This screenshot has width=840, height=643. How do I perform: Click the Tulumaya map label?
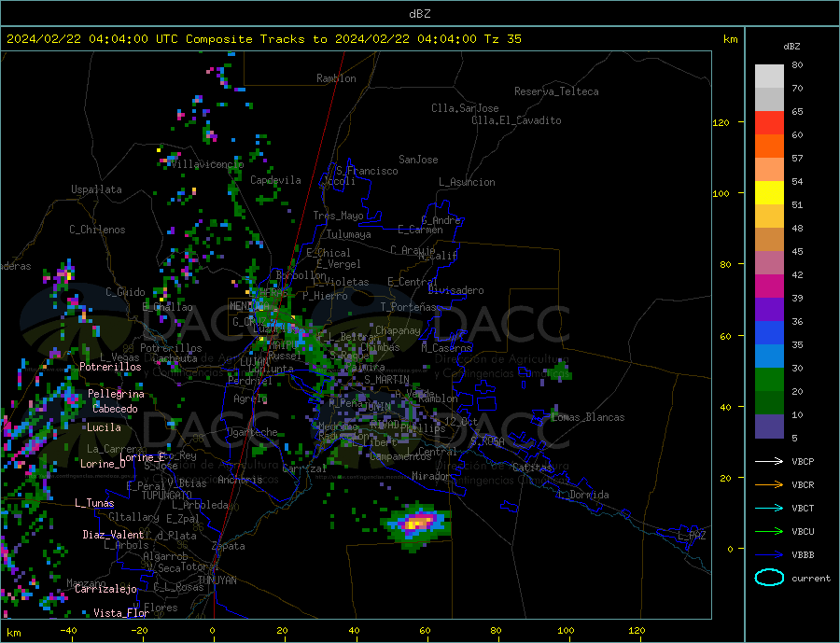point(349,234)
